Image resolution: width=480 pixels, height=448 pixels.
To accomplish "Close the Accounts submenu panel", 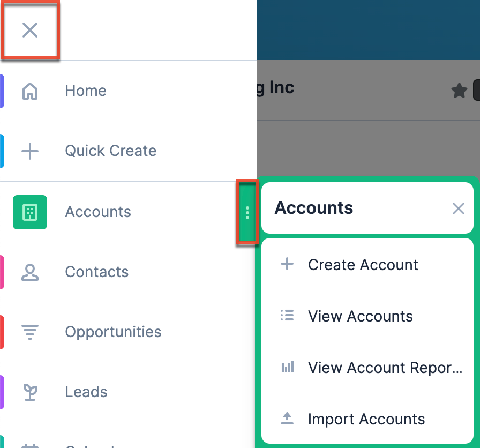I will point(458,208).
